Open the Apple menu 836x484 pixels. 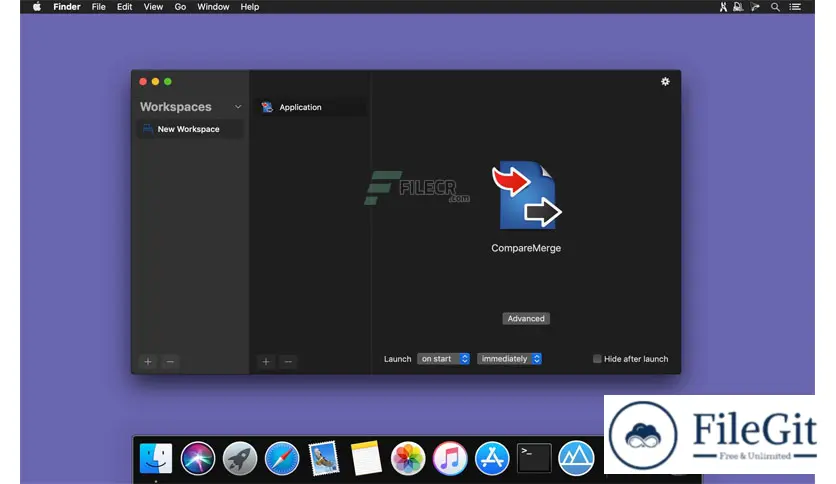click(37, 7)
